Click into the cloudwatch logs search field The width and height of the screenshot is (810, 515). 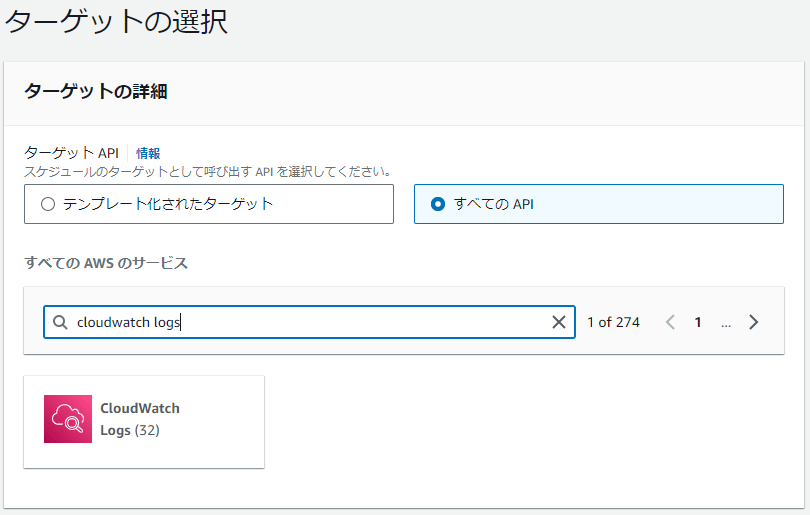[309, 322]
